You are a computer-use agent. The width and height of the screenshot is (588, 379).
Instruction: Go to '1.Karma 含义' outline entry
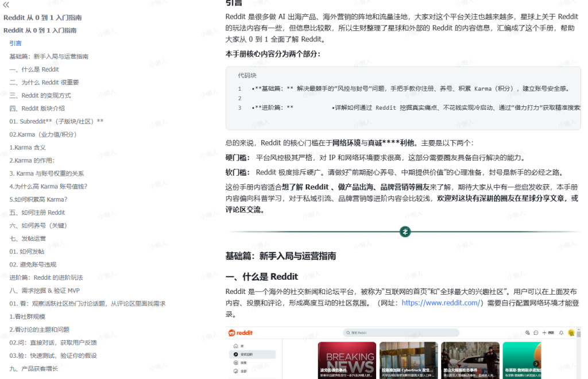click(28, 148)
